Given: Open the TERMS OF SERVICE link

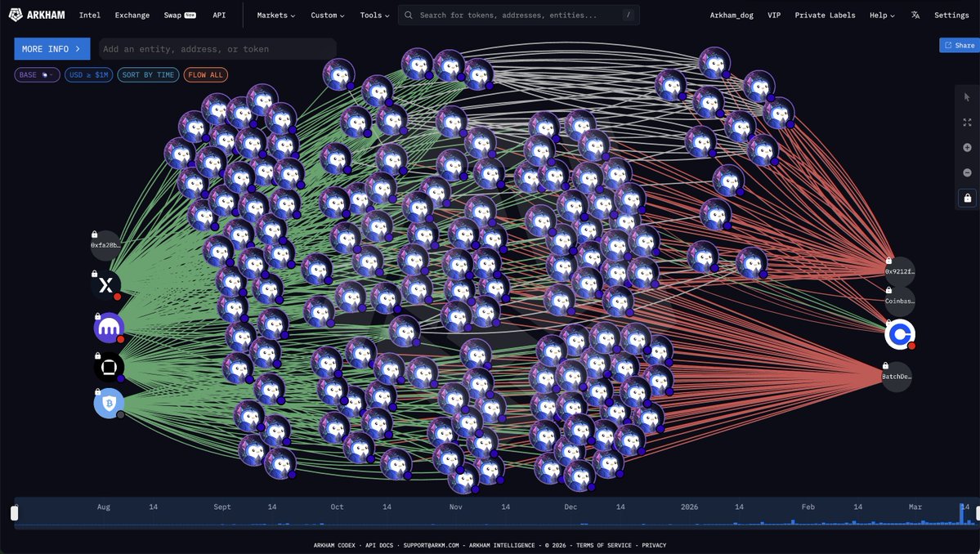Looking at the screenshot, I should pos(604,545).
